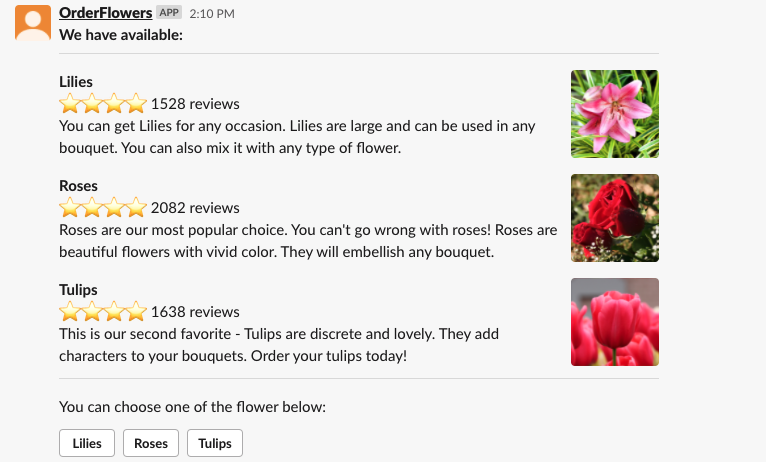Click the star rating icons for Lilies

pos(103,103)
